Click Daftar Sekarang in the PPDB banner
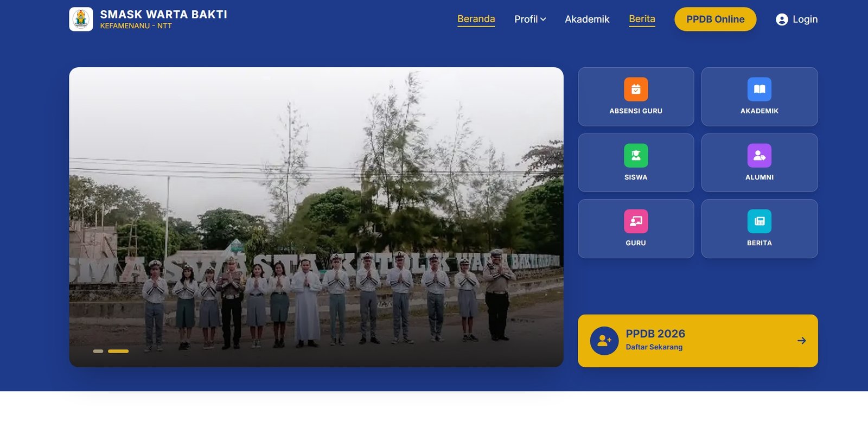This screenshot has width=868, height=434. click(x=654, y=347)
